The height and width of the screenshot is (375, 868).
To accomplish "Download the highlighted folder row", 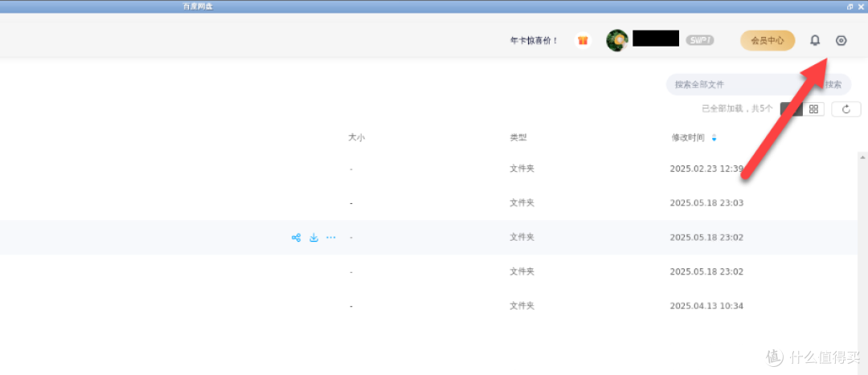I will 313,238.
